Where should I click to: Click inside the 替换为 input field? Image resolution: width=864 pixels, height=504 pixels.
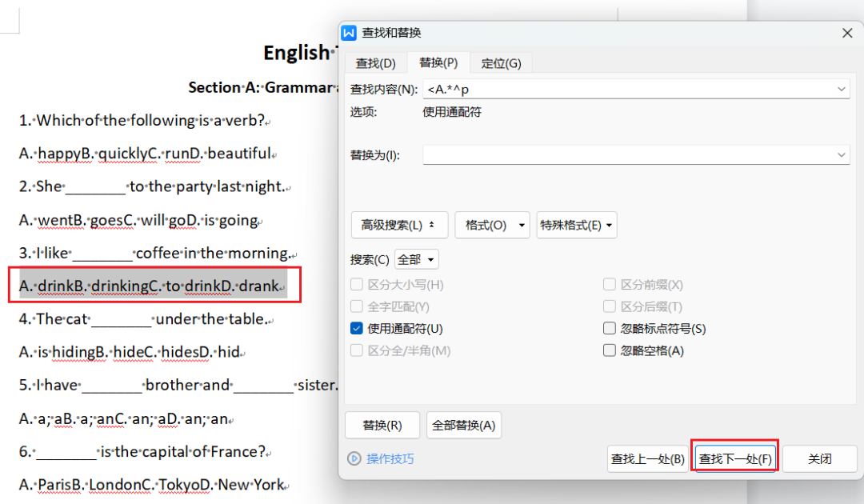pyautogui.click(x=628, y=154)
